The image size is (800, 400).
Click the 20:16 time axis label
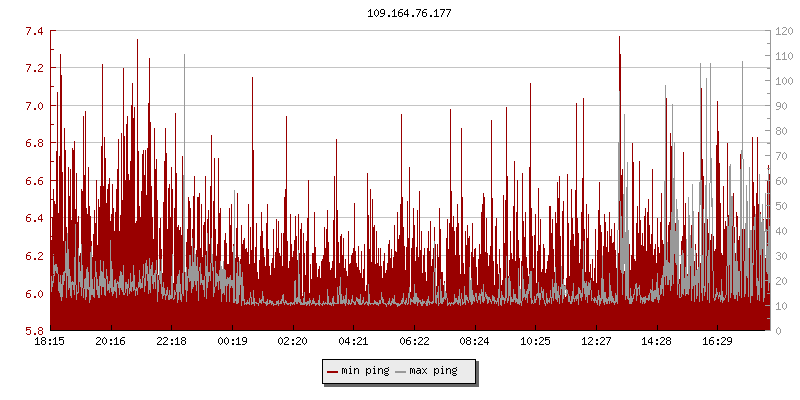pos(111,342)
